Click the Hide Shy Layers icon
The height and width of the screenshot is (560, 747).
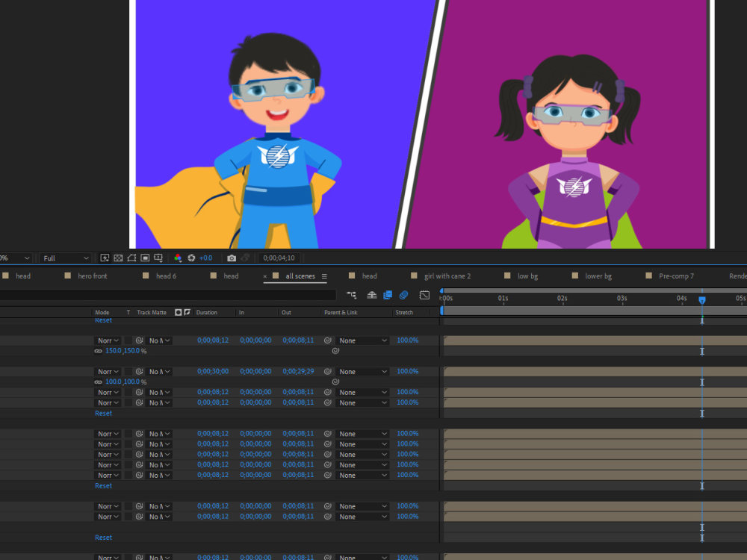pyautogui.click(x=371, y=295)
